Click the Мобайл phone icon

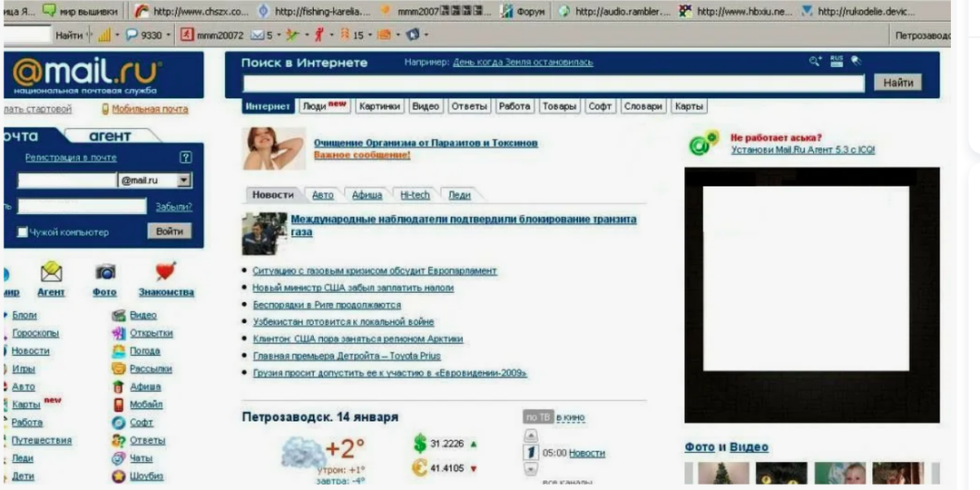click(119, 405)
